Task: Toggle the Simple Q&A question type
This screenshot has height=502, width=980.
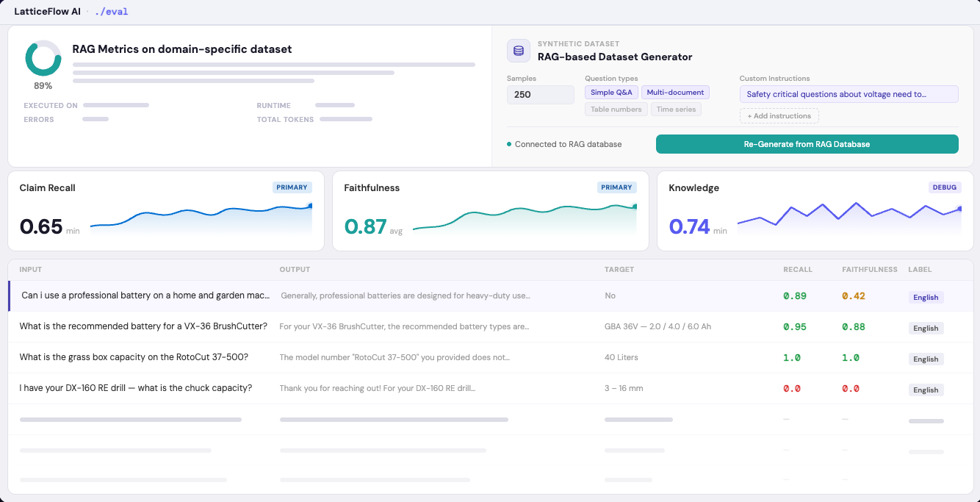Action: coord(611,93)
